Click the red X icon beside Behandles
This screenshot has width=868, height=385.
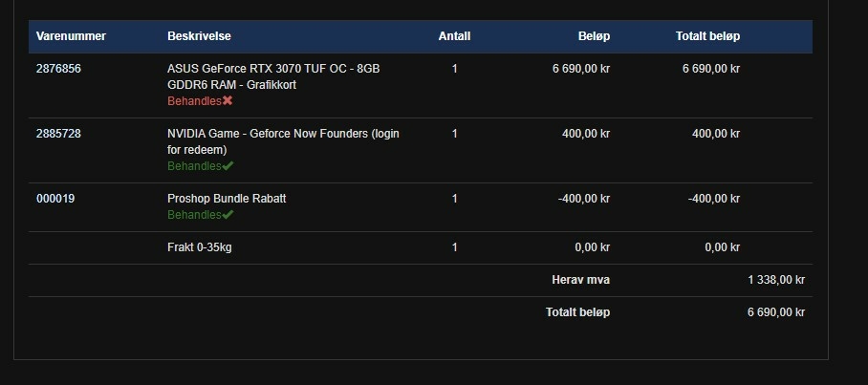228,100
